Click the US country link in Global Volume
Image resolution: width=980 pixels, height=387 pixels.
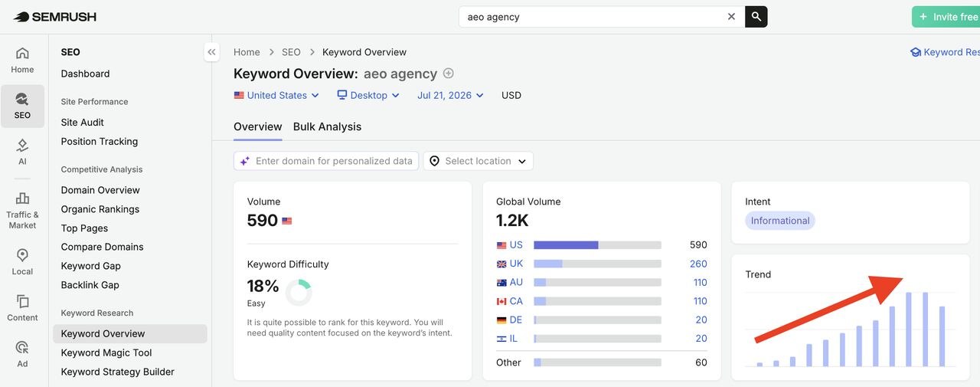[x=516, y=245]
